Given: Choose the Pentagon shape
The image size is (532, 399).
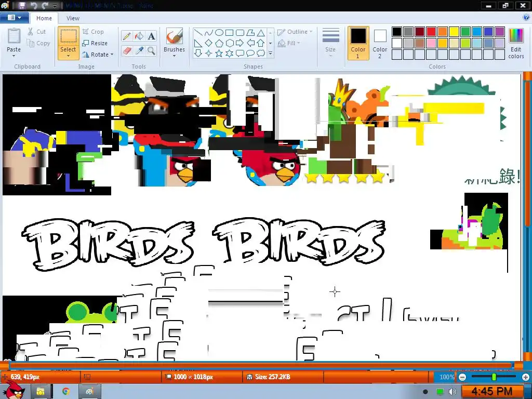Looking at the screenshot, I should pyautogui.click(x=219, y=43).
